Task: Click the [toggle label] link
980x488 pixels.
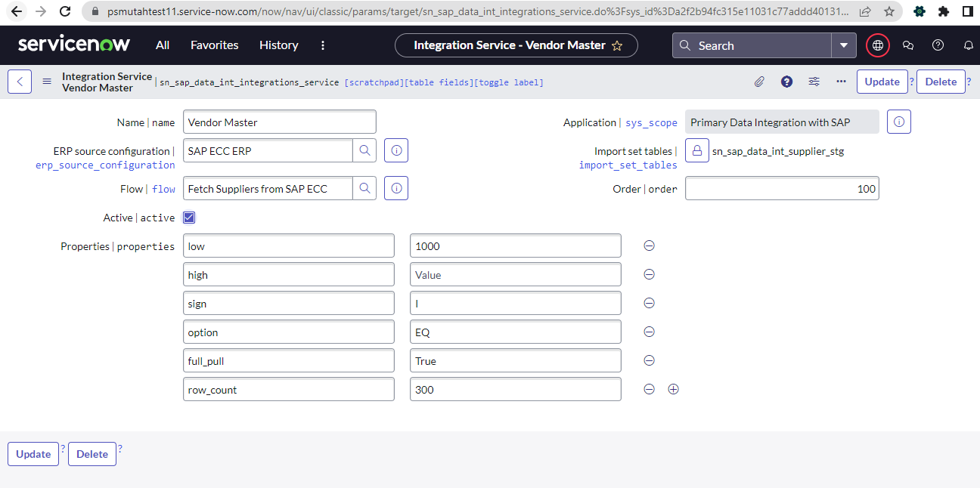Action: [x=509, y=82]
